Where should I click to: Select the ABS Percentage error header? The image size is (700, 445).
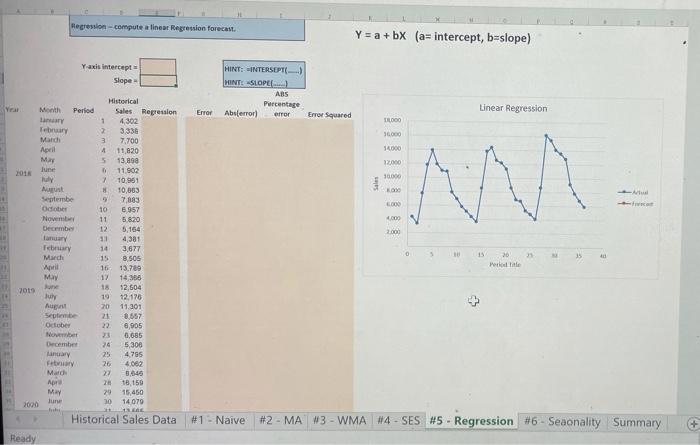click(282, 104)
